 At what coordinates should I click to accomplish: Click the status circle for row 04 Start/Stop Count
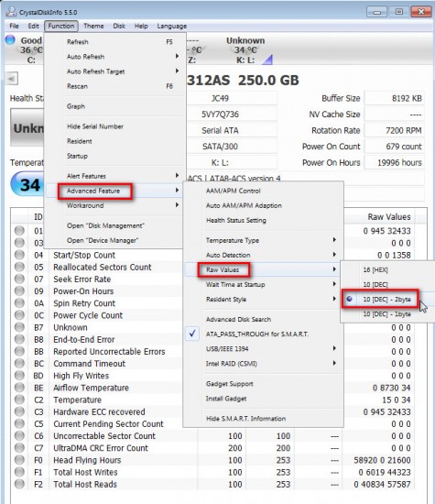pos(19,255)
